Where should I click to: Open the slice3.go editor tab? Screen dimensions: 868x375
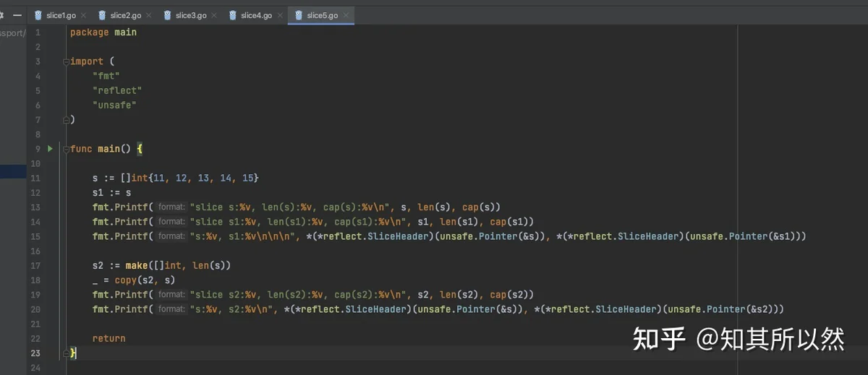coord(191,15)
